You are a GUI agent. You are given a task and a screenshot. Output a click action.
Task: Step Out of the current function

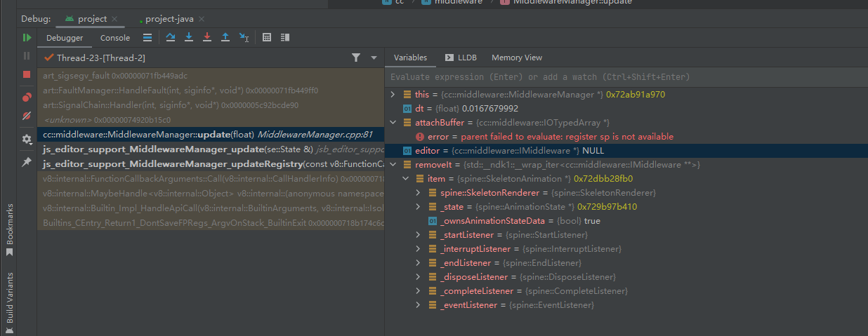pos(225,38)
